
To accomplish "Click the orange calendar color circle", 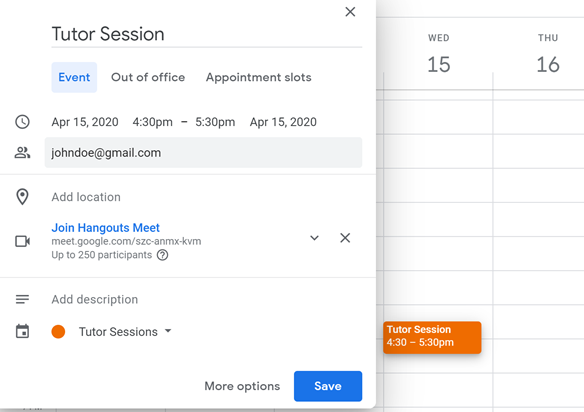I will (x=58, y=332).
